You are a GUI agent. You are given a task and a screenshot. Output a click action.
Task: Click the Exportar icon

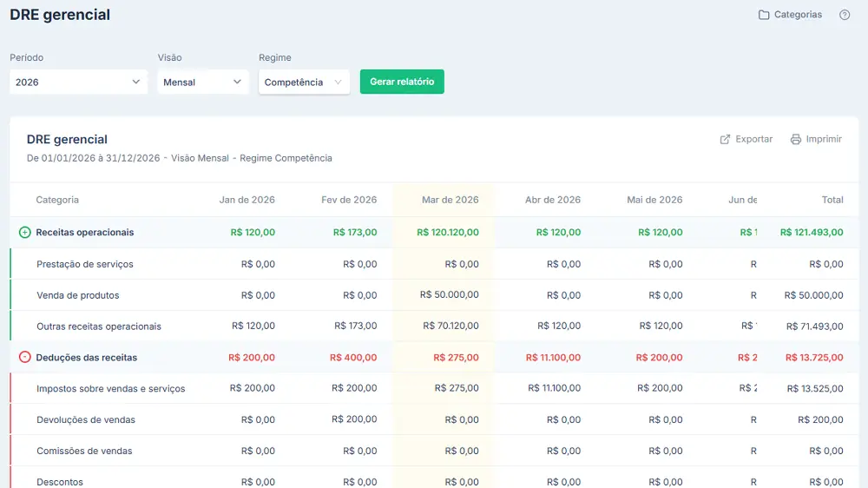point(725,140)
